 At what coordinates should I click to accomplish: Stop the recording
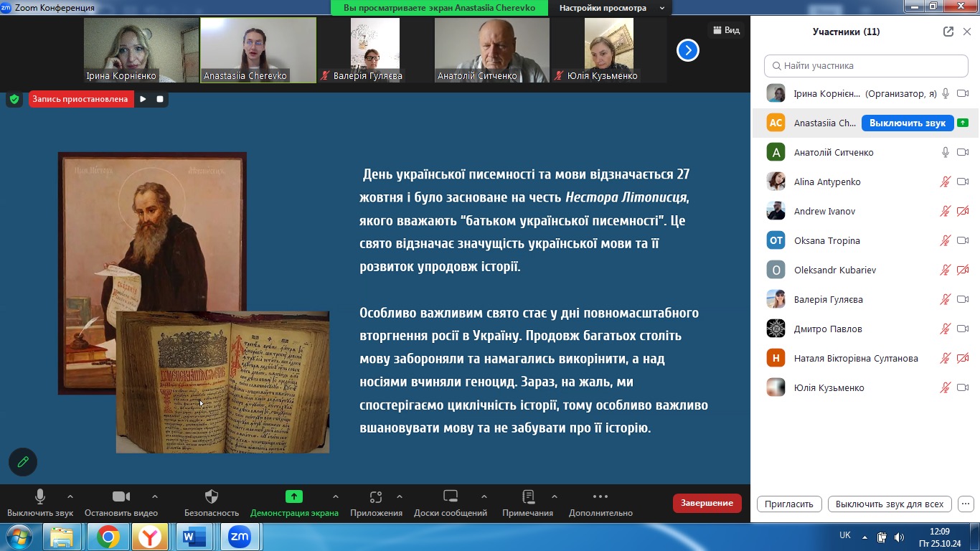pos(160,99)
